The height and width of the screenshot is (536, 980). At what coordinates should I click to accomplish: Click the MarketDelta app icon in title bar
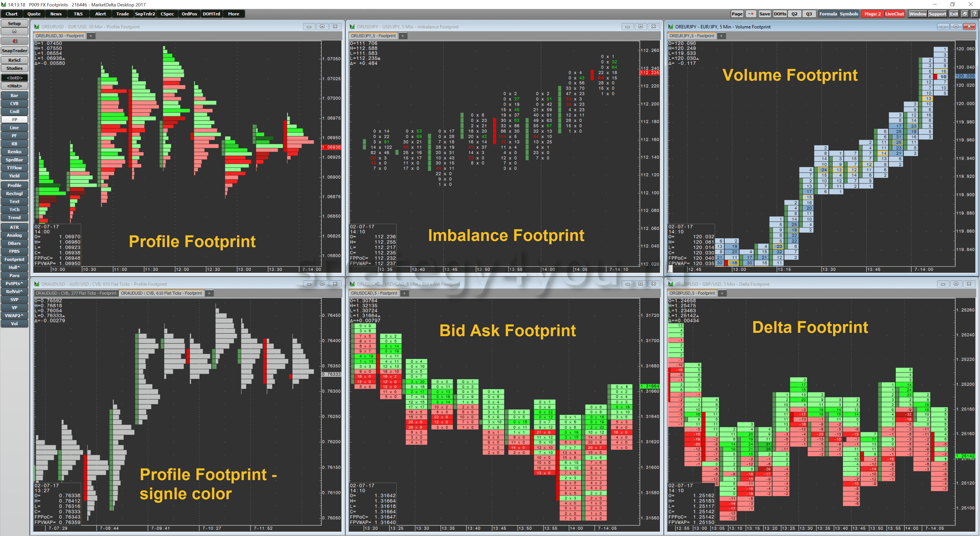point(4,5)
